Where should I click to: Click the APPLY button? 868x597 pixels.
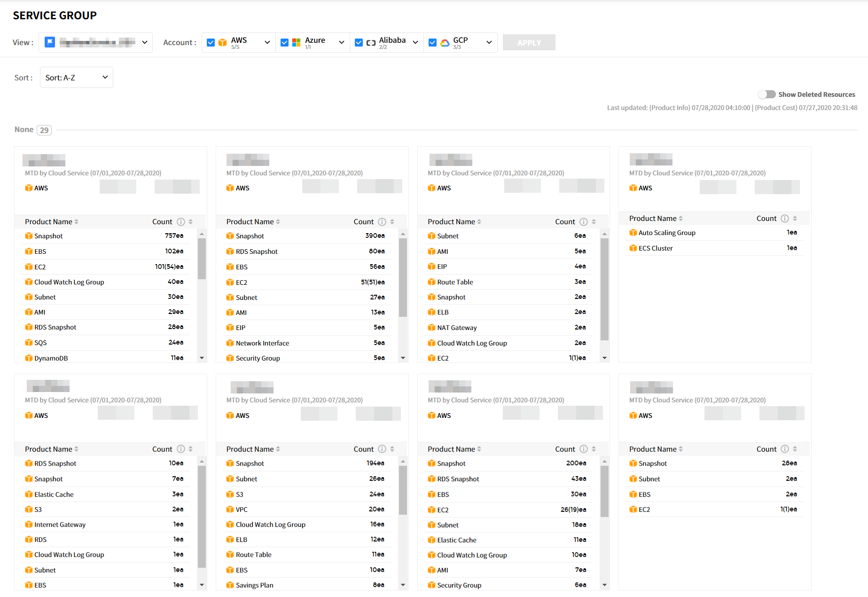529,43
